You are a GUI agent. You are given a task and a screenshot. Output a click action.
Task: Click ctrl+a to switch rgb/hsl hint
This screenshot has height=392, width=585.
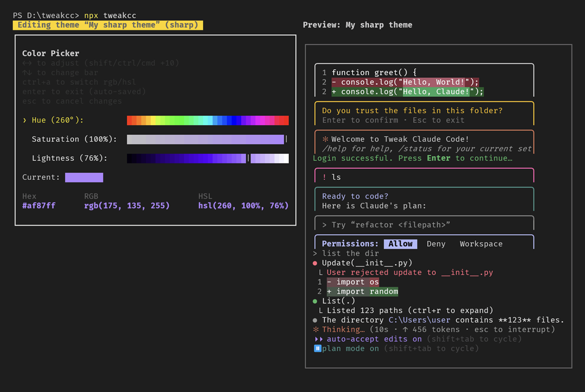79,82
